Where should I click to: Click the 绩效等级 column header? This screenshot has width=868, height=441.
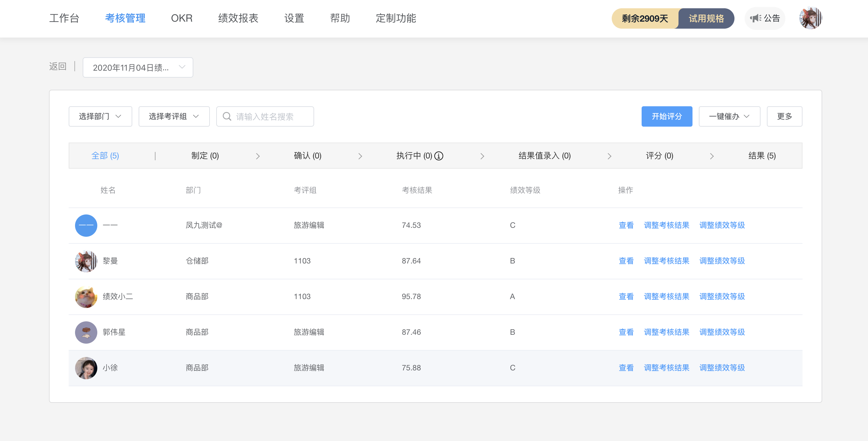point(525,190)
